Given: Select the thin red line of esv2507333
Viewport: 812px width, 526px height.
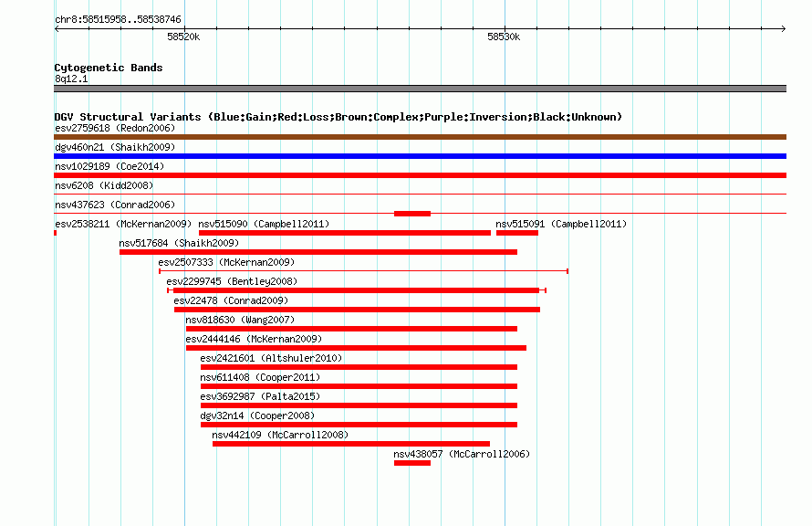Looking at the screenshot, I should [363, 271].
